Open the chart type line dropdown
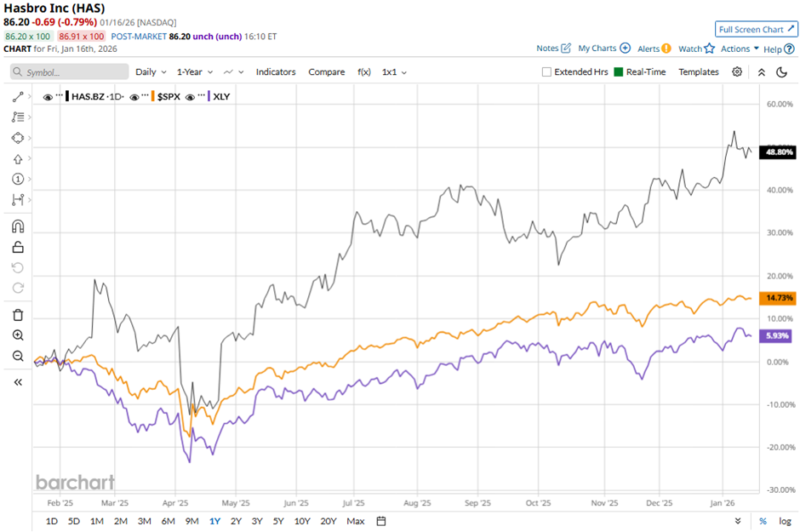This screenshot has width=800, height=532. pos(234,72)
